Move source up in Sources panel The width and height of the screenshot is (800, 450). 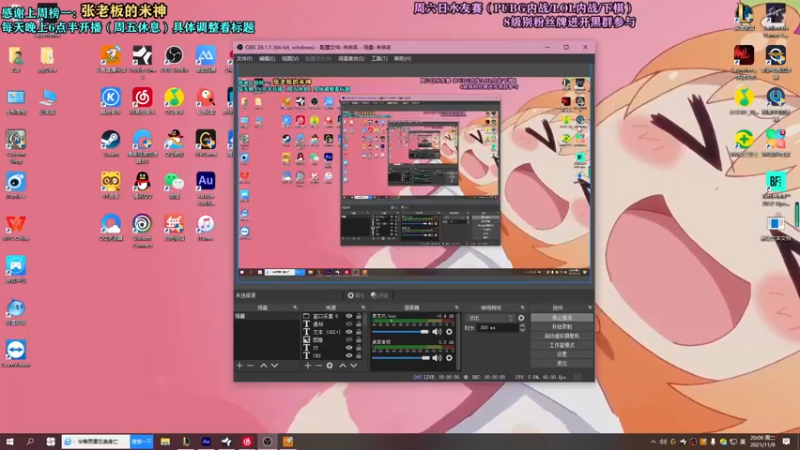coord(343,365)
